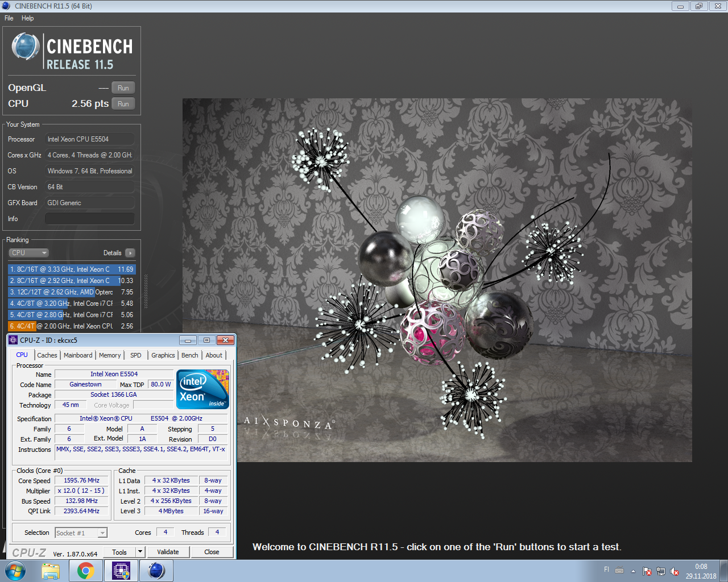Select ranking entry 8C/16T @ 2.92 GHz
The image size is (728, 582).
coord(72,281)
